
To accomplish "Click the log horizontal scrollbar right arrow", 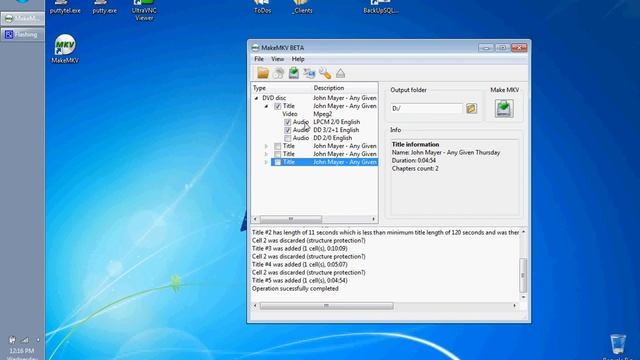I will 514,306.
